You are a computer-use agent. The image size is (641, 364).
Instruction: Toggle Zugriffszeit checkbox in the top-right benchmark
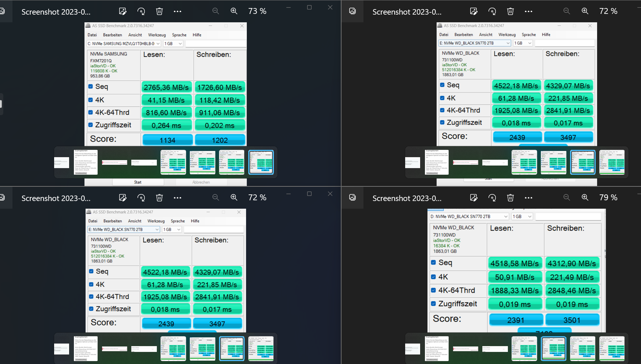(442, 122)
